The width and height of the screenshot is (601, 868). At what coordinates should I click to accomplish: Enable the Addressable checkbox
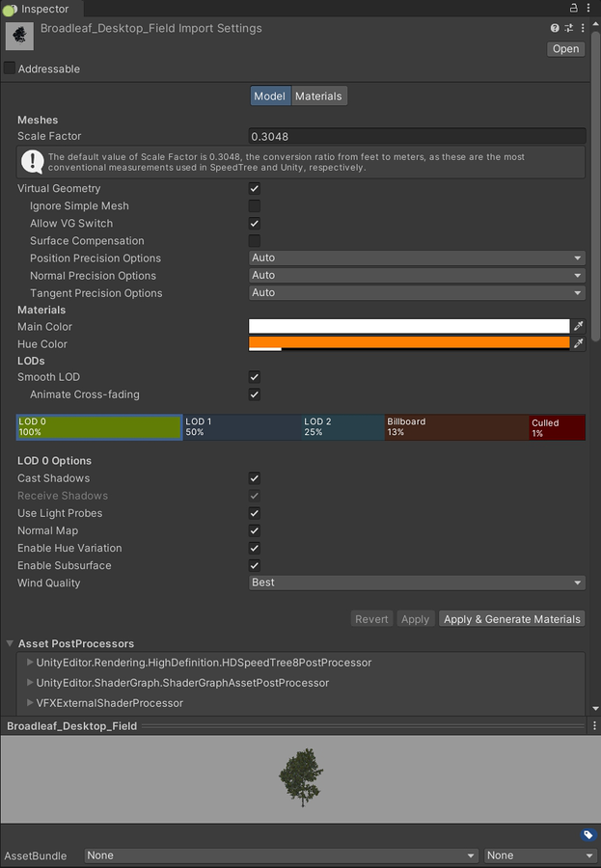click(10, 68)
